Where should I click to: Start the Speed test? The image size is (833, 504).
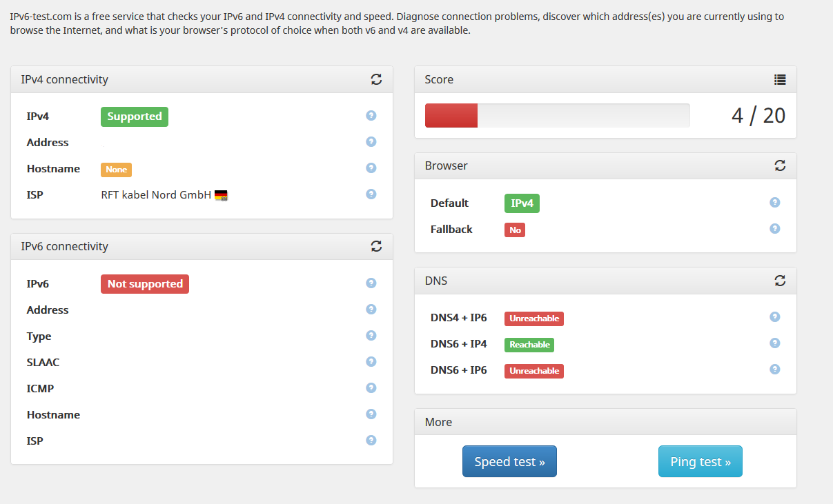pos(509,461)
